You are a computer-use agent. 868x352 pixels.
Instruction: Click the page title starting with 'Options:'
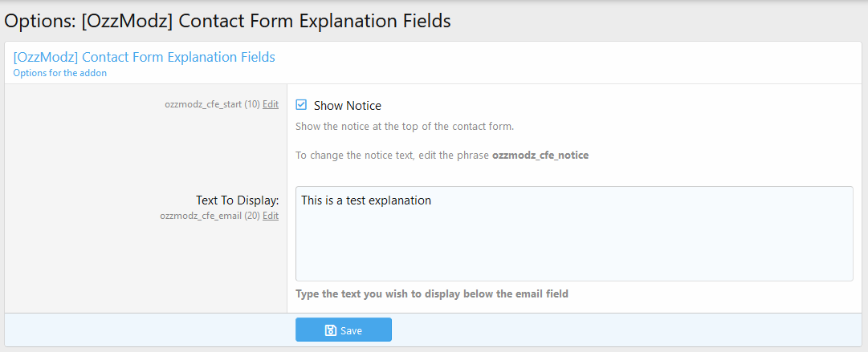(x=228, y=22)
